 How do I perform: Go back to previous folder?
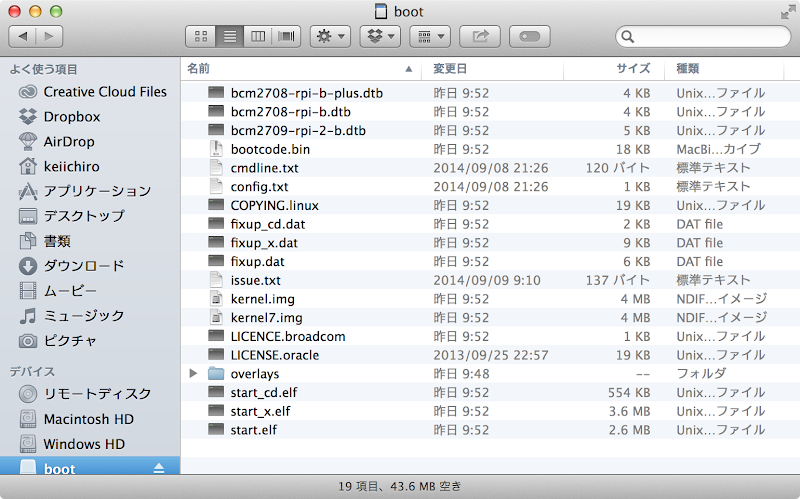tap(23, 36)
